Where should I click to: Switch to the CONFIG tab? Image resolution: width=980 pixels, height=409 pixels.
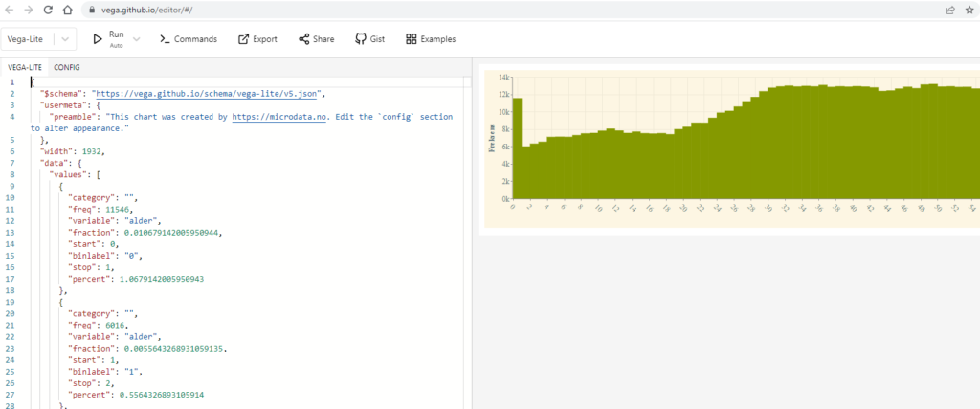point(67,67)
